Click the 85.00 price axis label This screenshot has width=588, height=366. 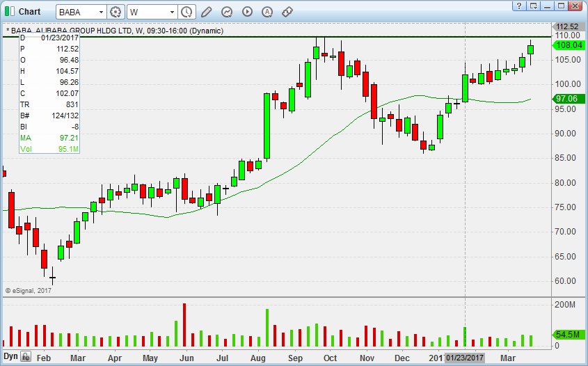(x=565, y=158)
